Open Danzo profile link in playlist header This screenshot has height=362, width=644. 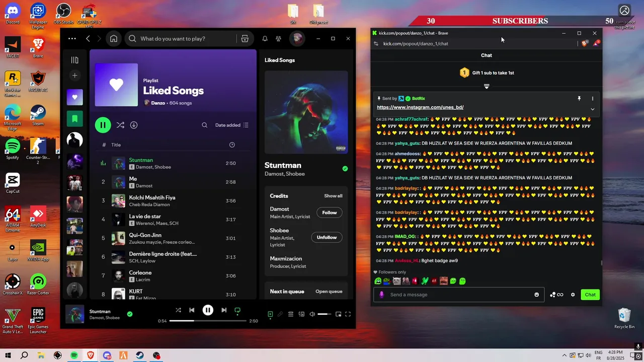(x=158, y=103)
